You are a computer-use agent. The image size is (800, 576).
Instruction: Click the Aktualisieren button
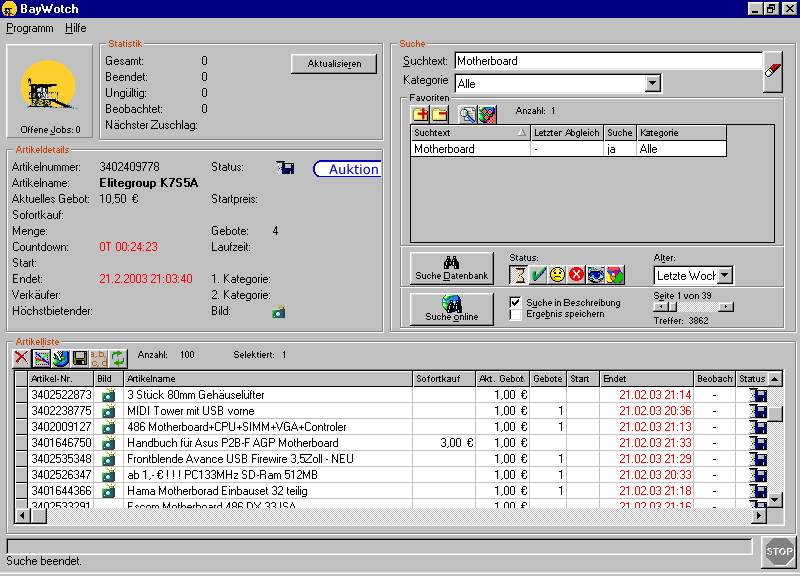coord(333,64)
